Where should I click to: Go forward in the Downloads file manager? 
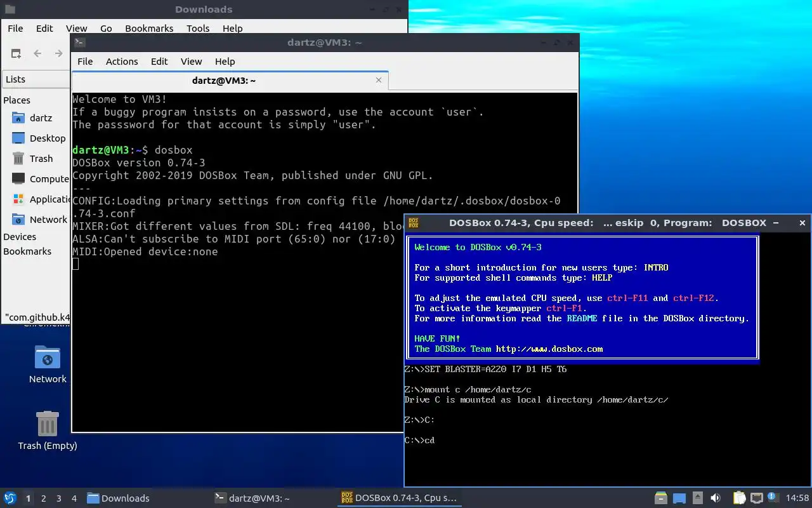(59, 53)
